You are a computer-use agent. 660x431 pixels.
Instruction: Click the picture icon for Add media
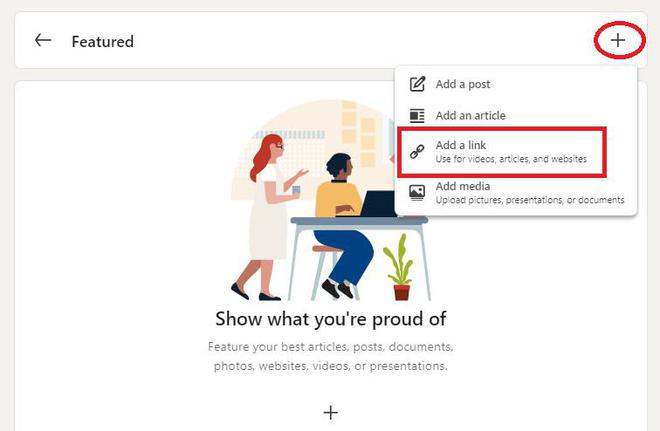point(417,192)
